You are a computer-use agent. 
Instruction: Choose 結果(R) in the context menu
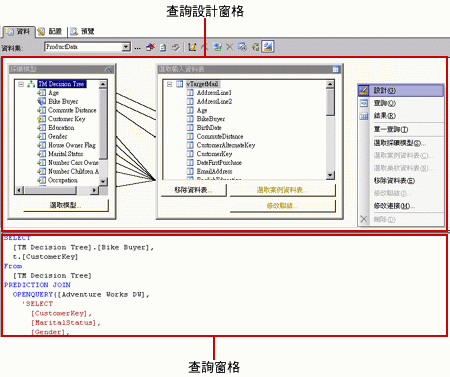point(401,116)
